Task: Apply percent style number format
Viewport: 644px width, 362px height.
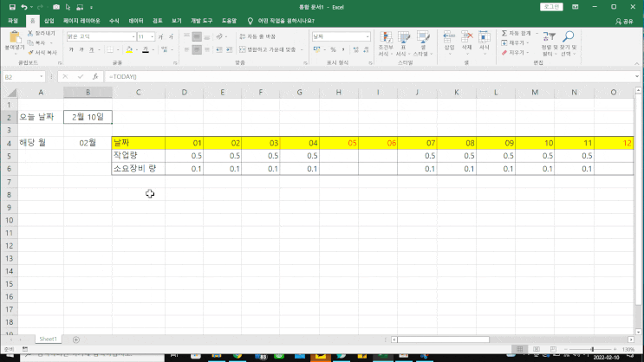Action: (x=333, y=49)
